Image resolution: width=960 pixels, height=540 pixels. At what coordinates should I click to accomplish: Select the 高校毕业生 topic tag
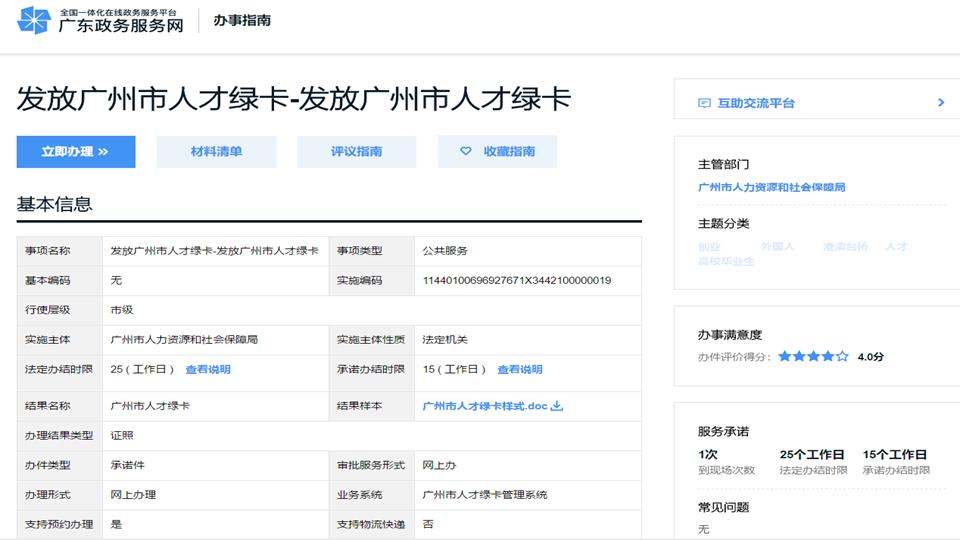(726, 261)
